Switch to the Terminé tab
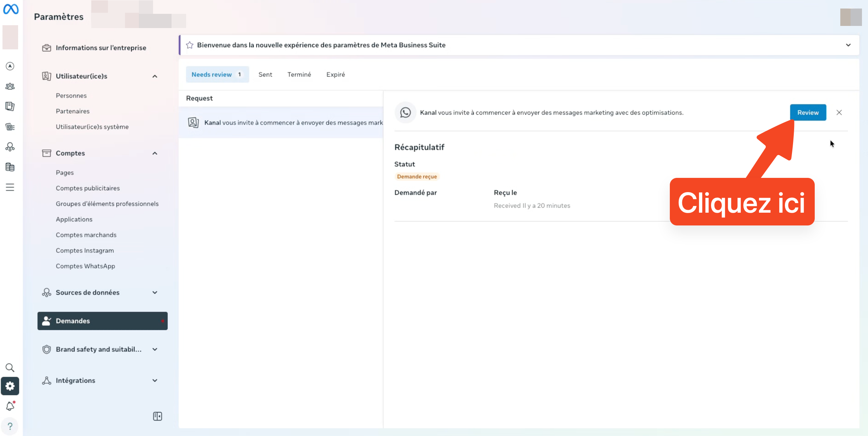 pos(299,75)
